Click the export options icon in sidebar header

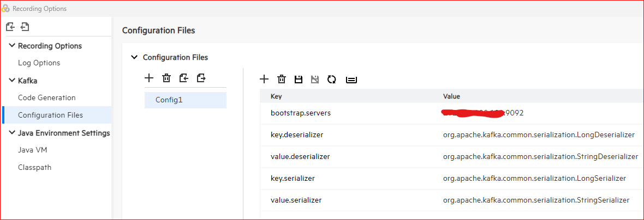pyautogui.click(x=25, y=27)
